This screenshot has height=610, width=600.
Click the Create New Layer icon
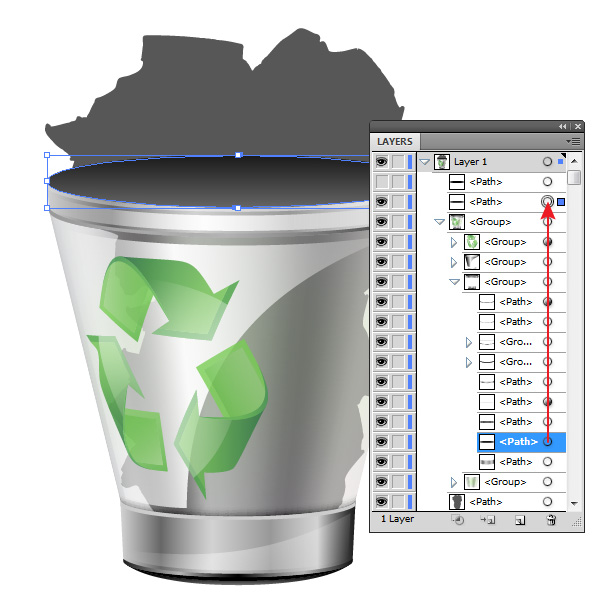[520, 520]
